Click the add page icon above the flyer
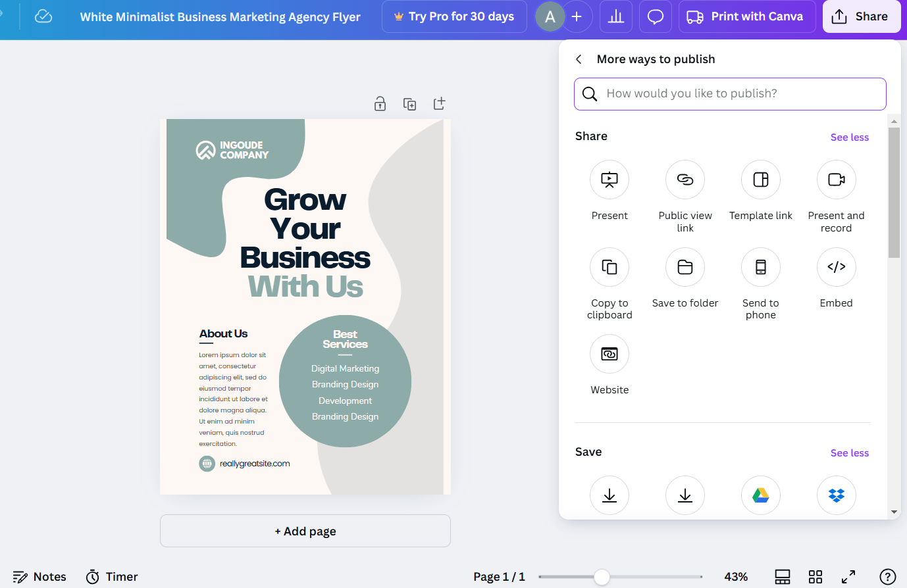This screenshot has height=588, width=907. point(440,103)
